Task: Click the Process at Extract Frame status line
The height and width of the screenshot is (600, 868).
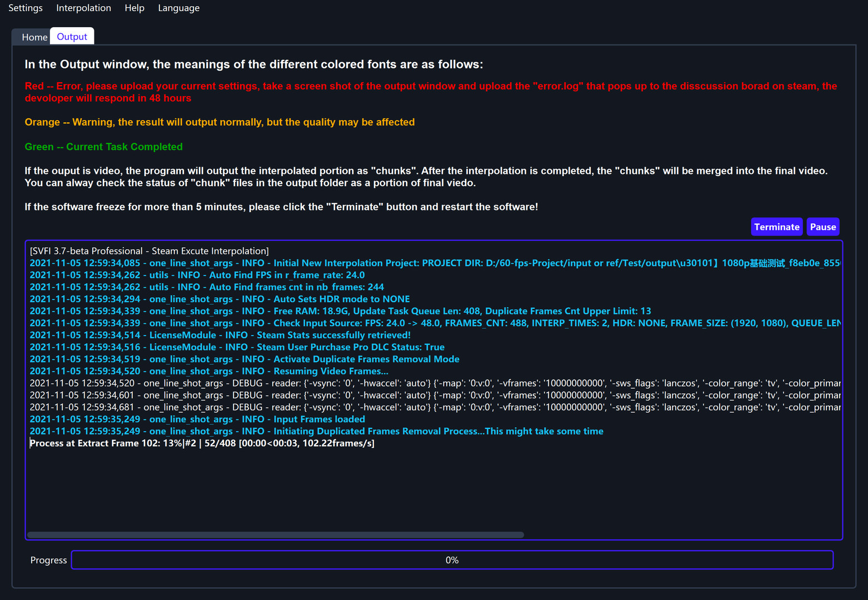Action: [202, 443]
